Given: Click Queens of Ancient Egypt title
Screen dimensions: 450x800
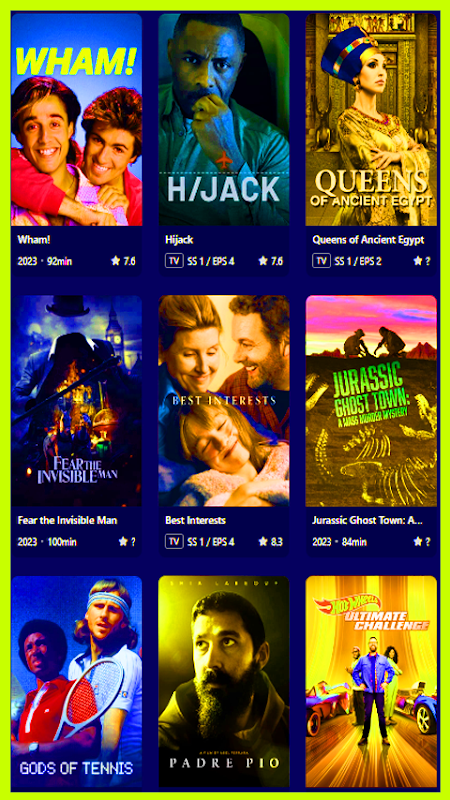Looking at the screenshot, I should pyautogui.click(x=368, y=240).
